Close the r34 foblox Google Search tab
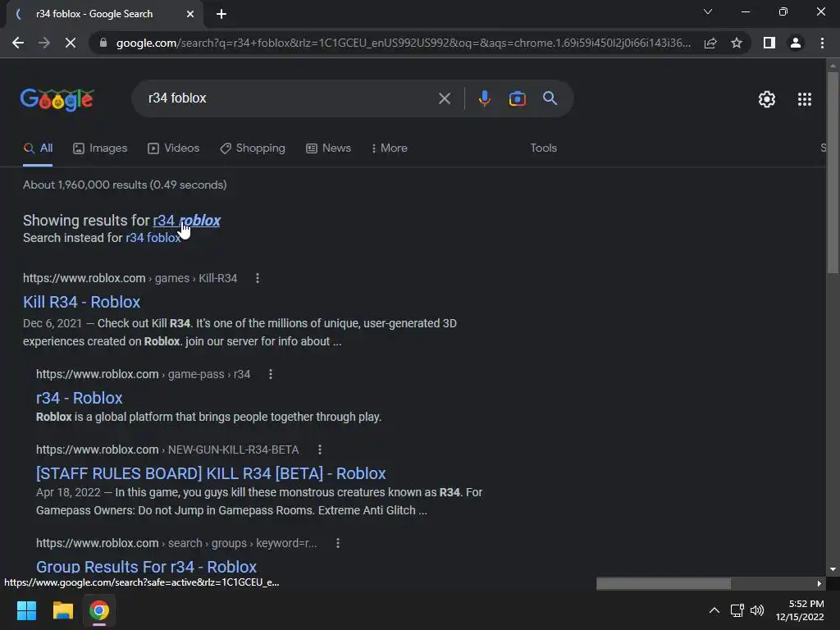This screenshot has width=840, height=630. tap(190, 14)
